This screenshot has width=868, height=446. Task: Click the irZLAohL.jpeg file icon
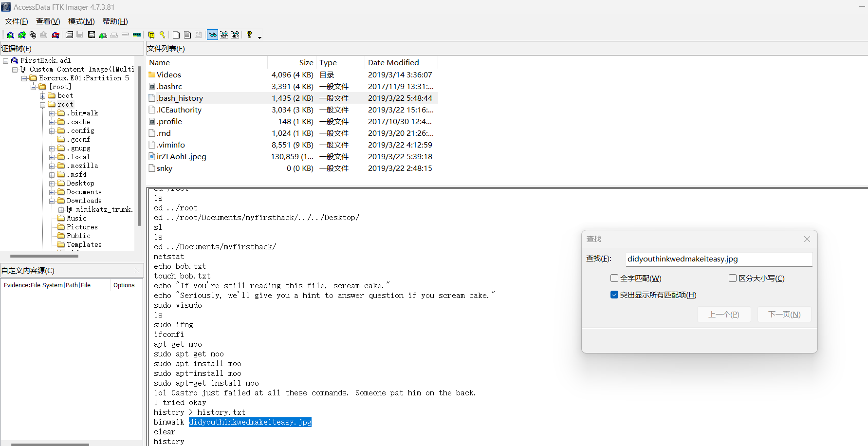click(x=152, y=156)
